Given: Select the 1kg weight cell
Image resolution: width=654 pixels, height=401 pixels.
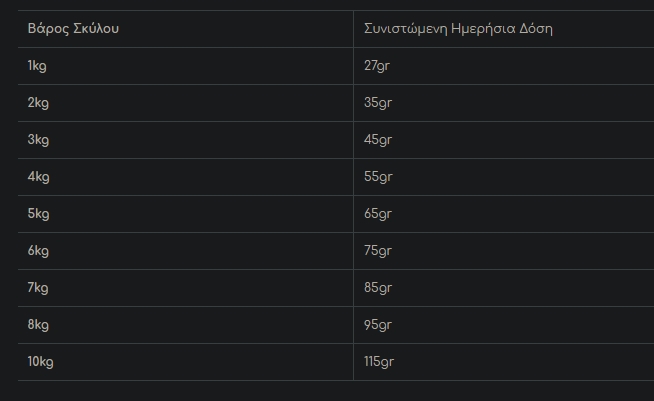Looking at the screenshot, I should tap(38, 65).
